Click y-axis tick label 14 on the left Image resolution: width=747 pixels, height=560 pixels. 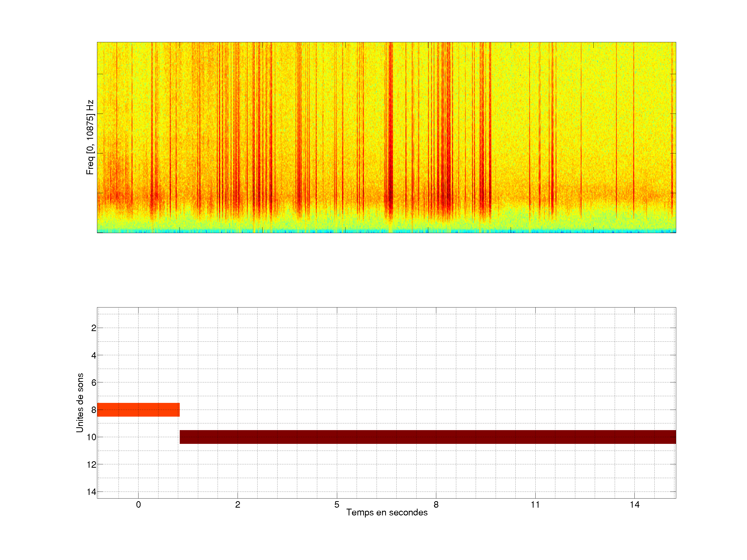pyautogui.click(x=92, y=492)
